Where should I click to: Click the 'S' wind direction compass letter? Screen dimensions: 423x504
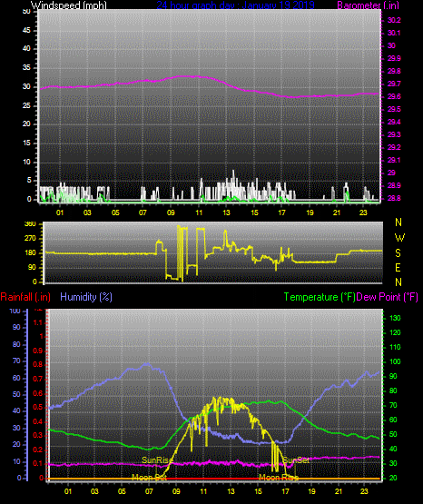tap(398, 253)
